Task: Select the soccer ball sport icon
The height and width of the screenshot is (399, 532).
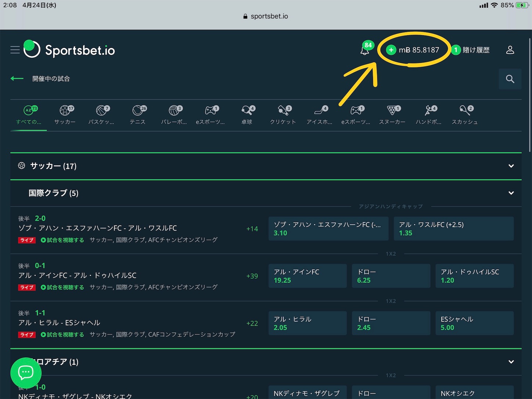Action: [65, 110]
